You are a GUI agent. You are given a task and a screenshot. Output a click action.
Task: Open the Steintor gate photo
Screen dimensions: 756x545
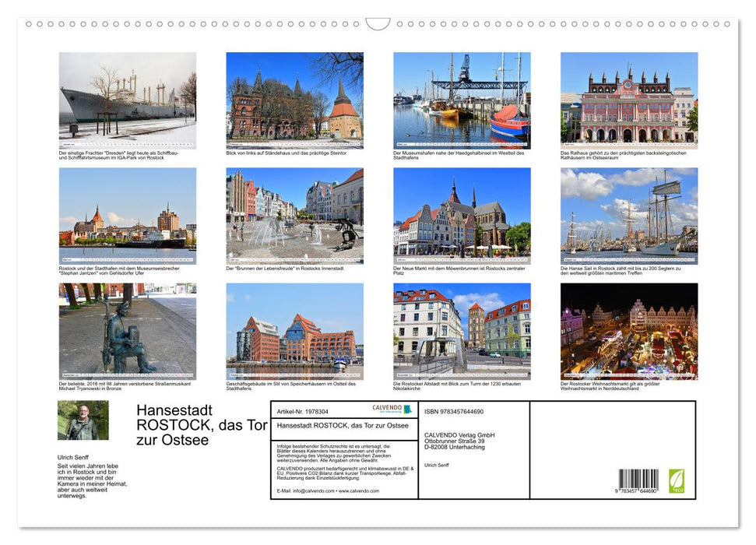pos(294,99)
